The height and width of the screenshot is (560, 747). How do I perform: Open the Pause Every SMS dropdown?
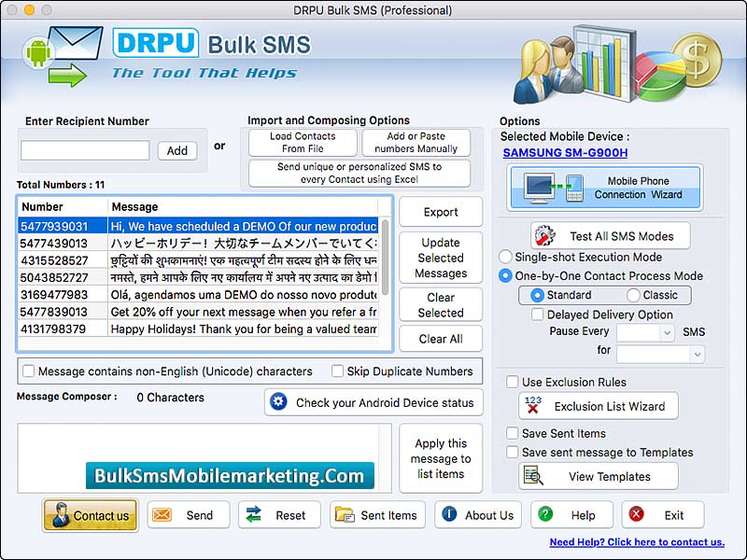point(646,332)
